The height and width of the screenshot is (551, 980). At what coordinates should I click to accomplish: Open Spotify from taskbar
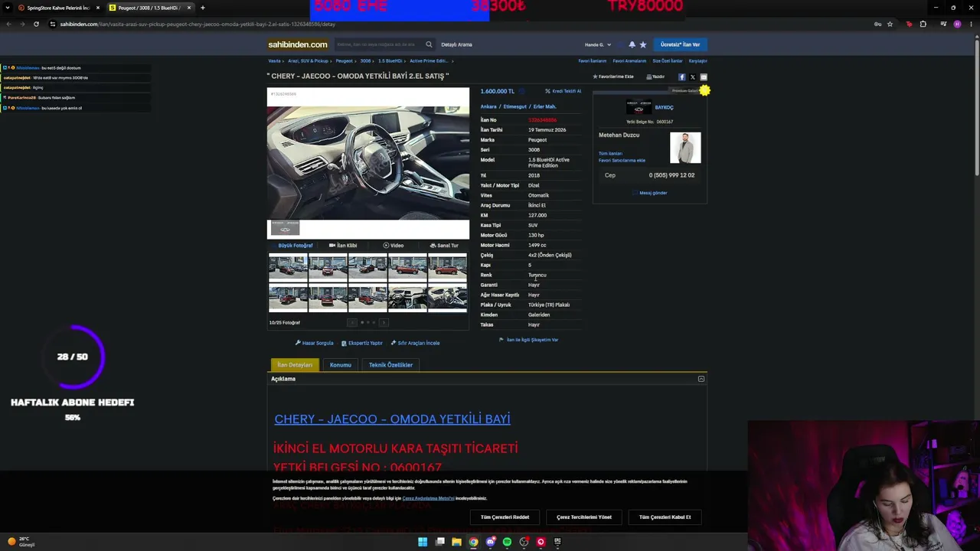tap(507, 542)
